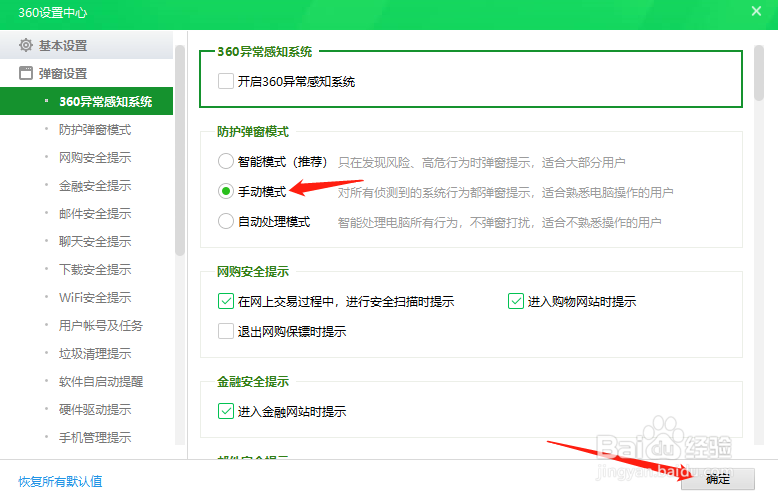This screenshot has width=778, height=499.
Task: Uncheck 在网上交易过程中，进行安全扫描时提示
Action: coord(226,301)
